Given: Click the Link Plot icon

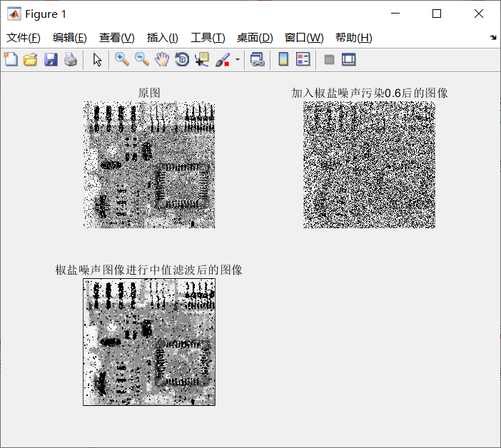Looking at the screenshot, I should point(257,60).
